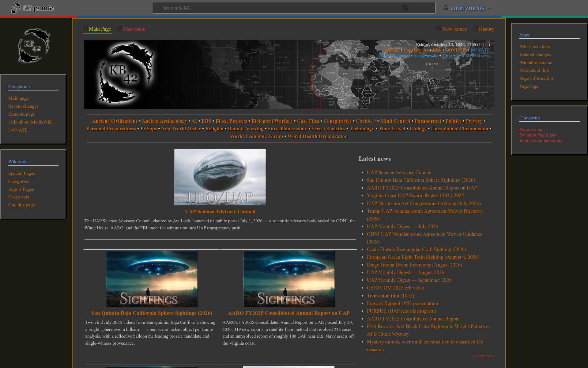Open the Black Projects topic
The height and width of the screenshot is (368, 588).
pyautogui.click(x=231, y=121)
